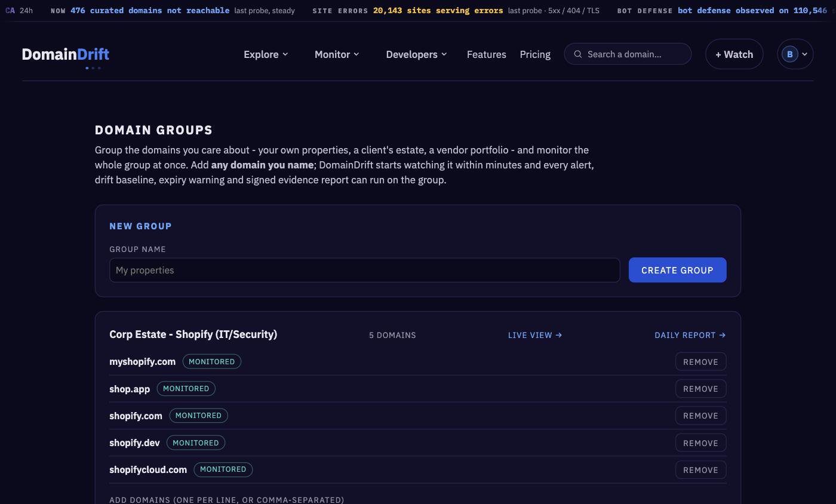Open the B user avatar menu
The image size is (836, 504).
tap(789, 54)
